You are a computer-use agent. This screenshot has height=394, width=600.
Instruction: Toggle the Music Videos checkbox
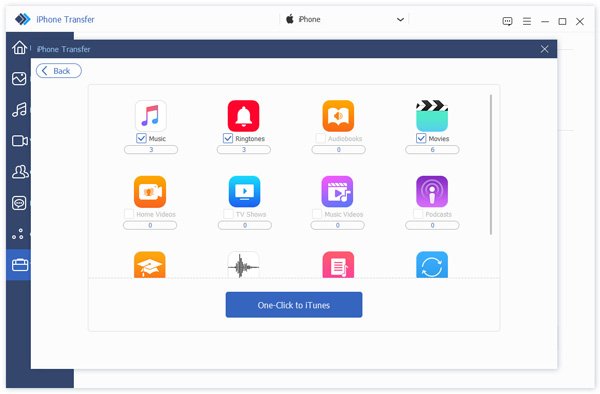[317, 214]
